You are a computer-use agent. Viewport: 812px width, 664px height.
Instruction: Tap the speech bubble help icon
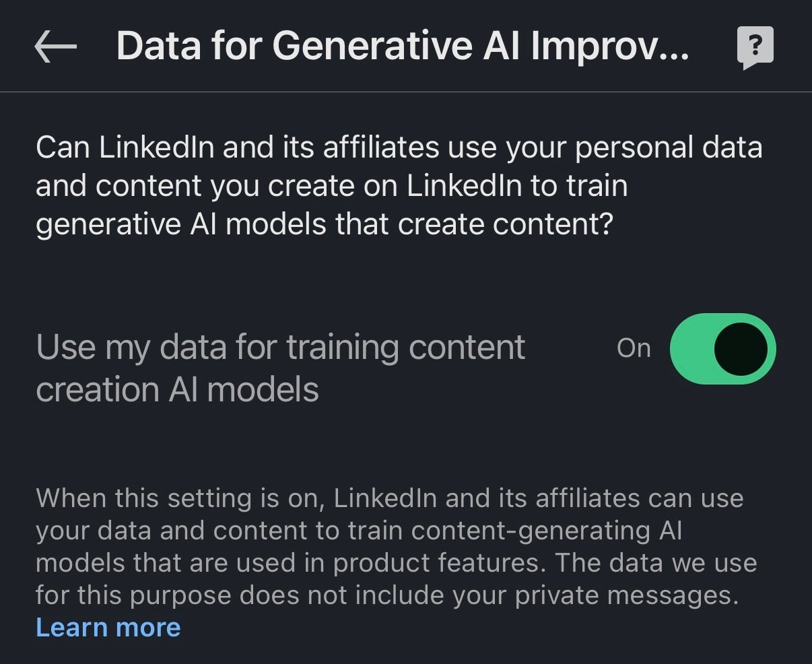755,48
